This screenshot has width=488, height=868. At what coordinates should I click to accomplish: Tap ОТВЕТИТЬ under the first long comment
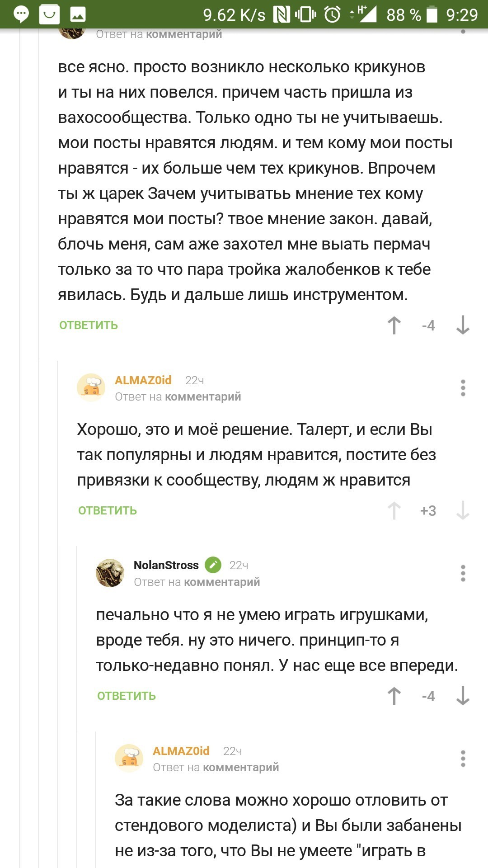point(89,325)
